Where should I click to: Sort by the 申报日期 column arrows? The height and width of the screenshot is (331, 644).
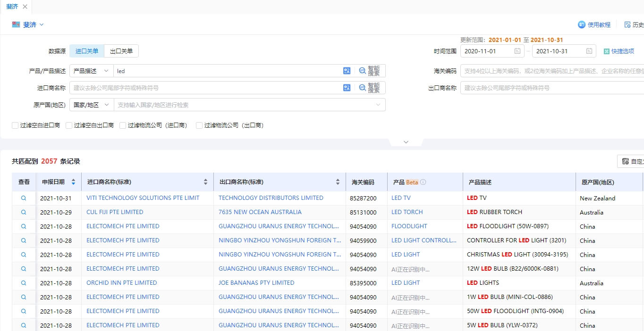pyautogui.click(x=73, y=182)
